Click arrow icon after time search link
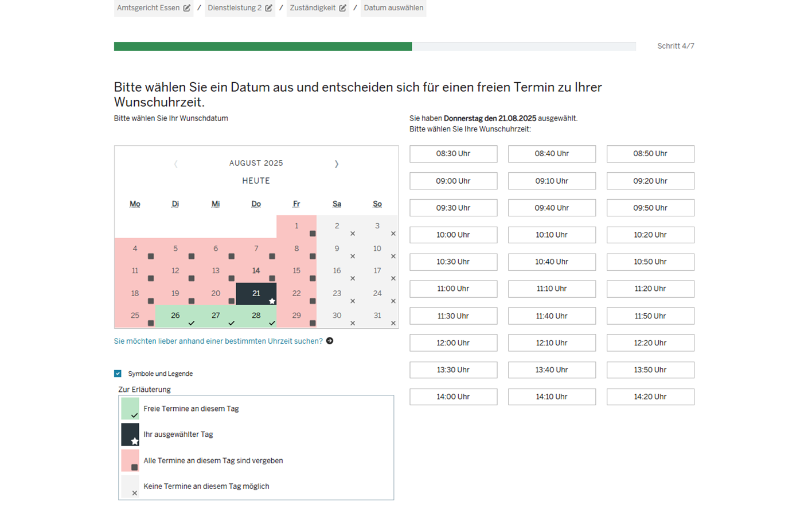812x505 pixels. [x=330, y=341]
